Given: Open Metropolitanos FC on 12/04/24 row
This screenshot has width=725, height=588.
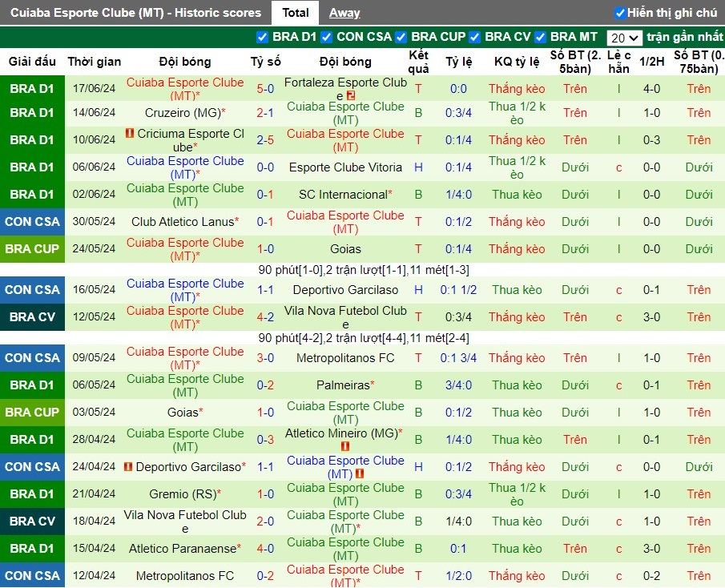Looking at the screenshot, I should 185,576.
